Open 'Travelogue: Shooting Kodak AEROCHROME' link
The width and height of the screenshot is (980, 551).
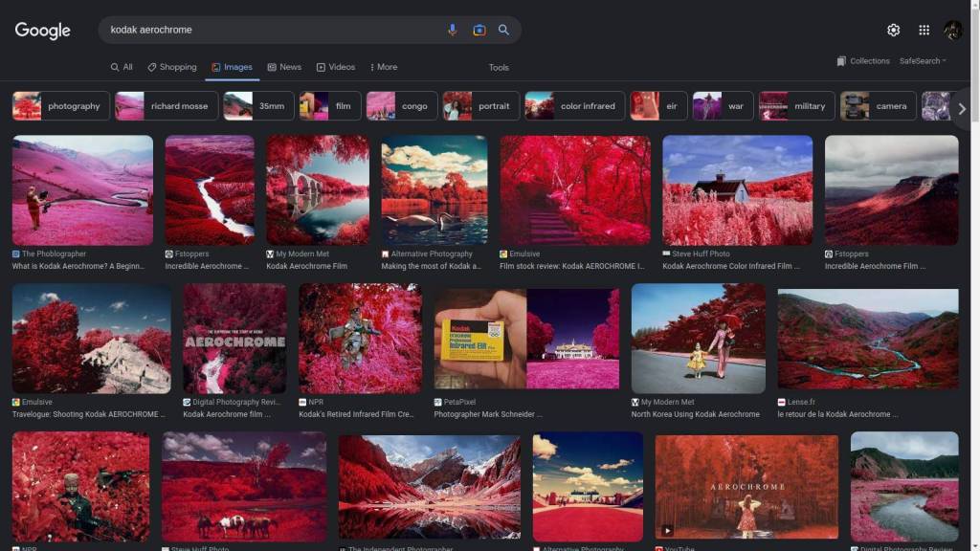[x=89, y=414]
